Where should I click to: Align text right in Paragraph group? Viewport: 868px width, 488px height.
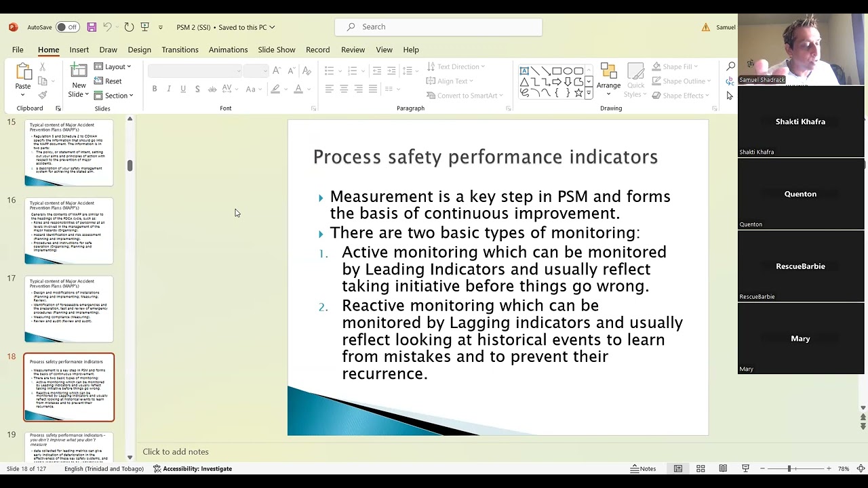click(x=358, y=89)
